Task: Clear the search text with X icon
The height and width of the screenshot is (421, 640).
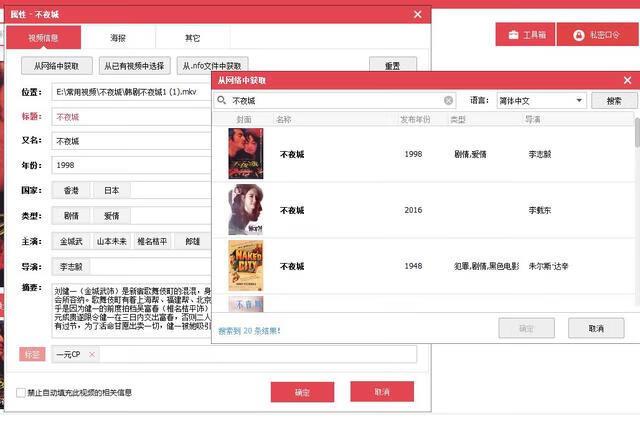Action: 449,101
